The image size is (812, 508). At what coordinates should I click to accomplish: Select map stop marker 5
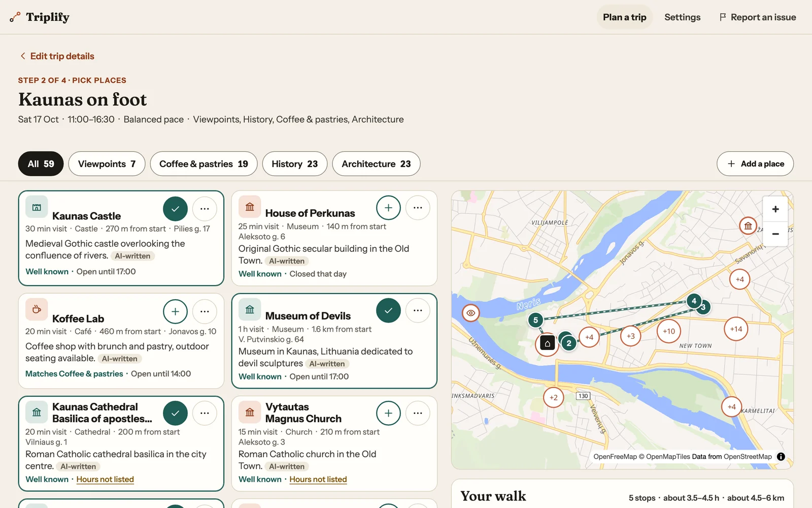[535, 320]
